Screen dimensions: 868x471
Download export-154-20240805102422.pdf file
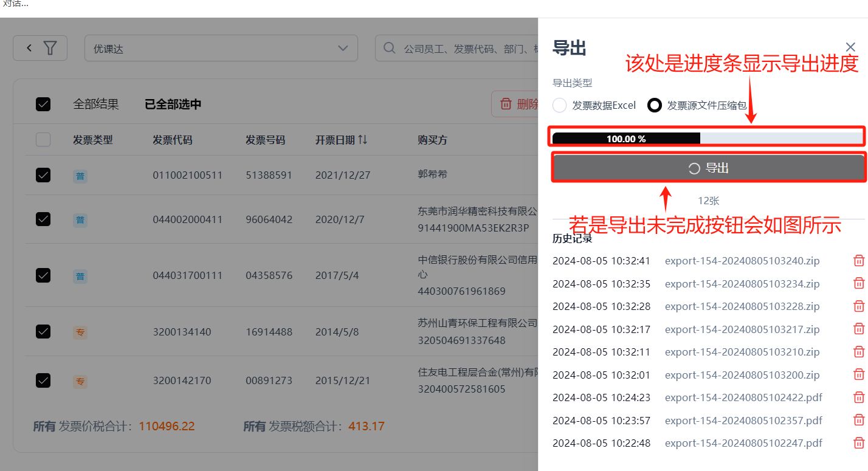(x=743, y=397)
